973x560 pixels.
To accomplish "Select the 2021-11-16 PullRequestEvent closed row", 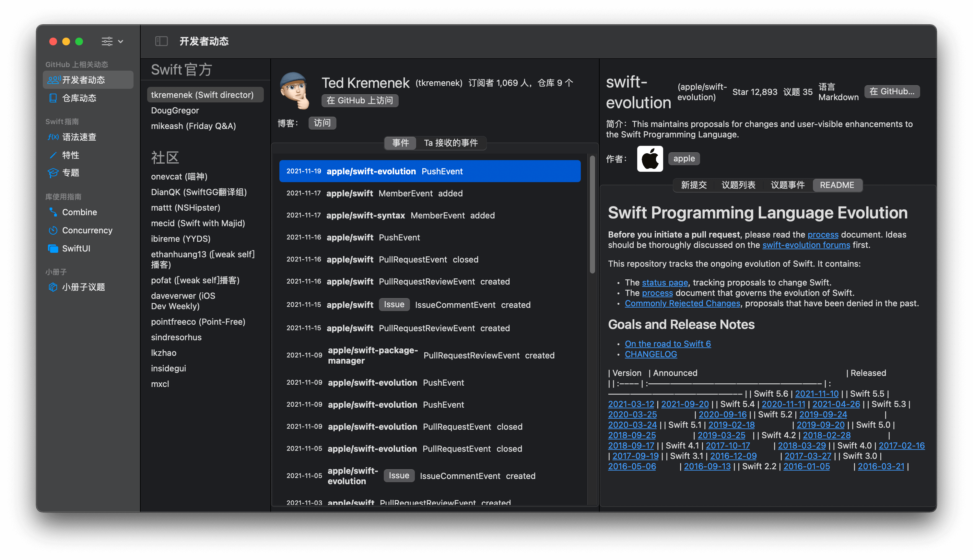I will [429, 260].
